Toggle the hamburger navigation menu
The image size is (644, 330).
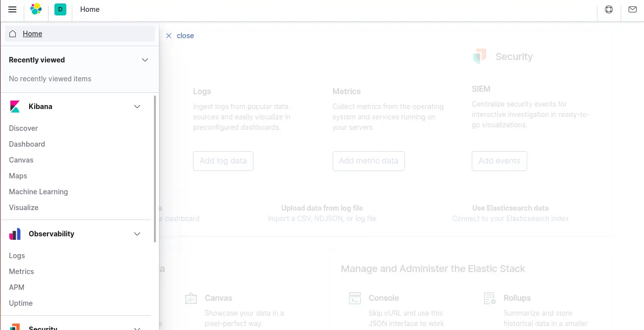12,9
